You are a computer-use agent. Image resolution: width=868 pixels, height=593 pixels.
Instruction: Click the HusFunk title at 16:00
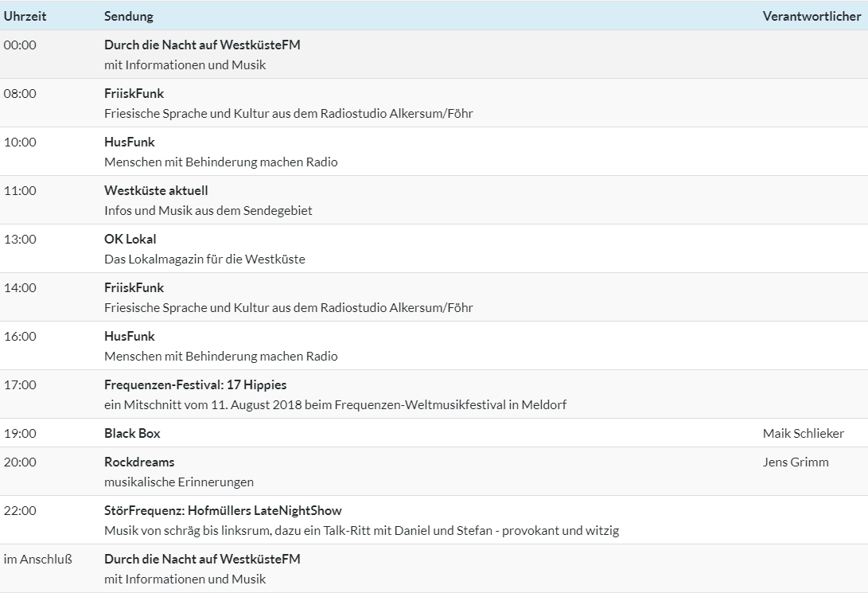(x=130, y=337)
